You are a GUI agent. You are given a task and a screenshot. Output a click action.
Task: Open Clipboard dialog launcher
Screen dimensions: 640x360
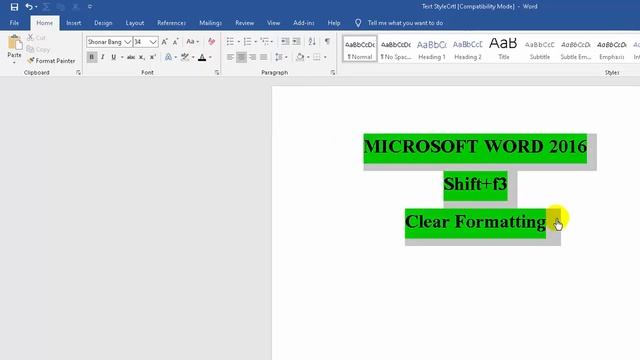point(78,73)
